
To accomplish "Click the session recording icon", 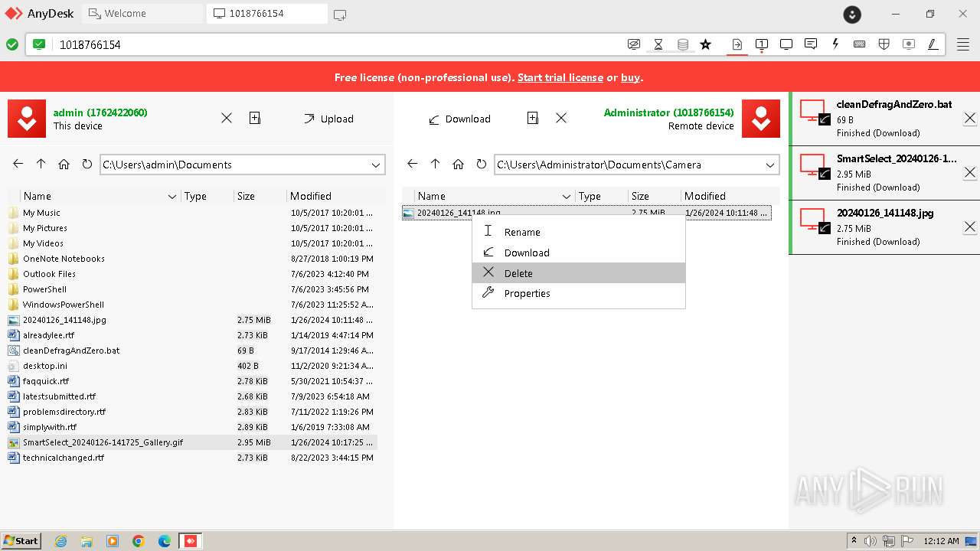I will pos(909,44).
